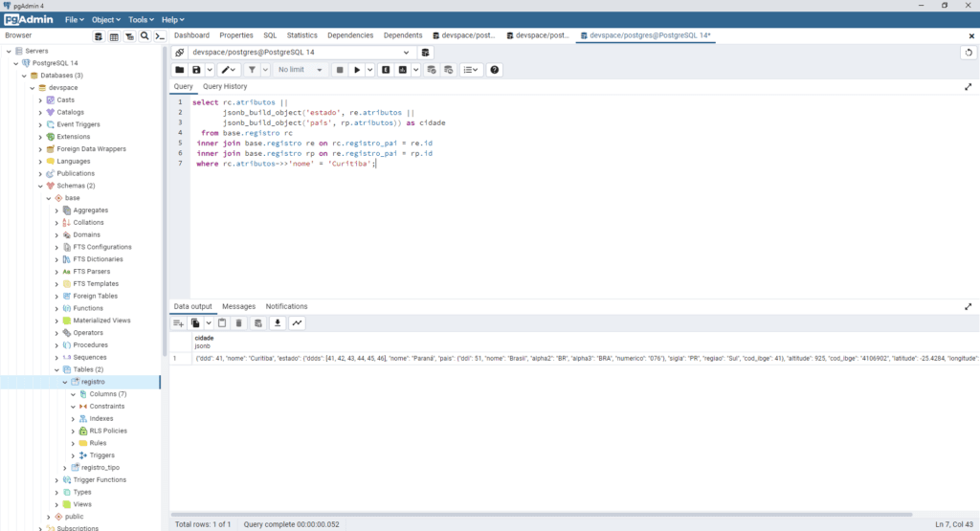This screenshot has height=531, width=980.
Task: Switch to the Dashboard tab
Action: [191, 35]
